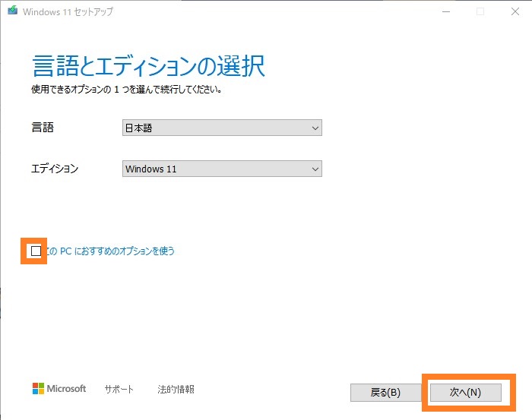Click the 次へ(N) button
This screenshot has height=420, width=532.
click(x=465, y=392)
